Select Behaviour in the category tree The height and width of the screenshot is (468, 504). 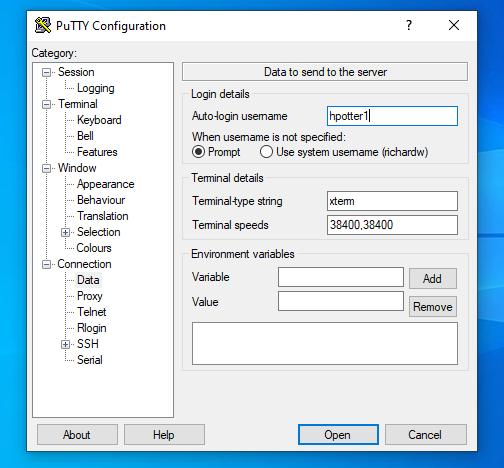[101, 200]
